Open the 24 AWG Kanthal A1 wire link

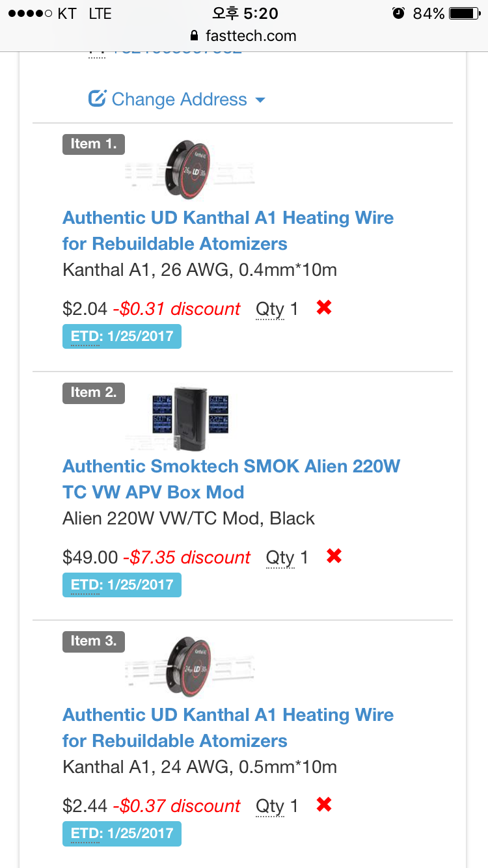click(x=228, y=727)
